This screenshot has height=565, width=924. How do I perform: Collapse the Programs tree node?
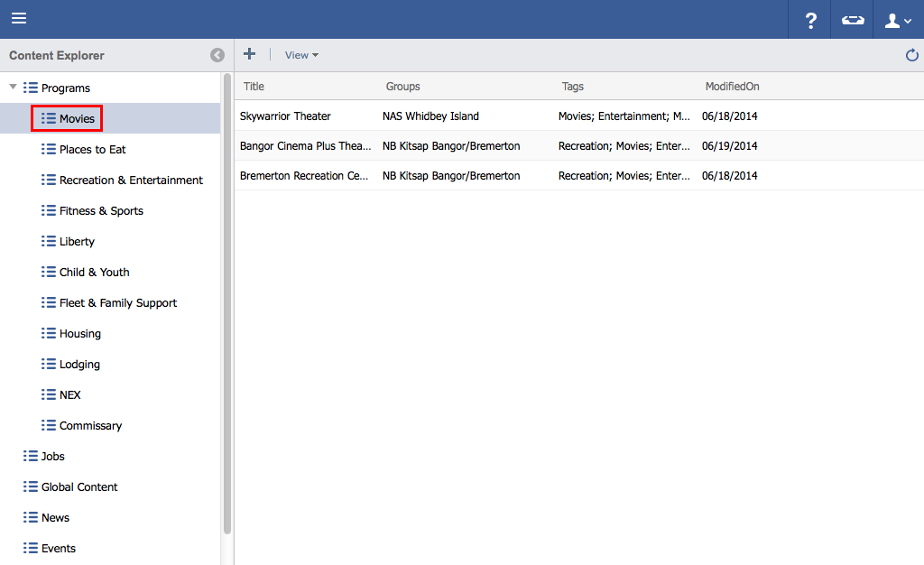tap(13, 88)
